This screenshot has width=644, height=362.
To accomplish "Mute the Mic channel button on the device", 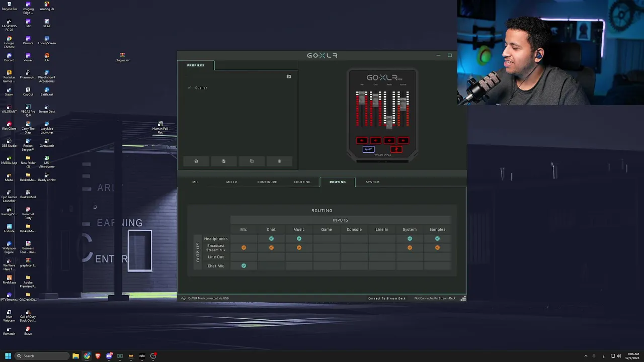I will click(362, 141).
